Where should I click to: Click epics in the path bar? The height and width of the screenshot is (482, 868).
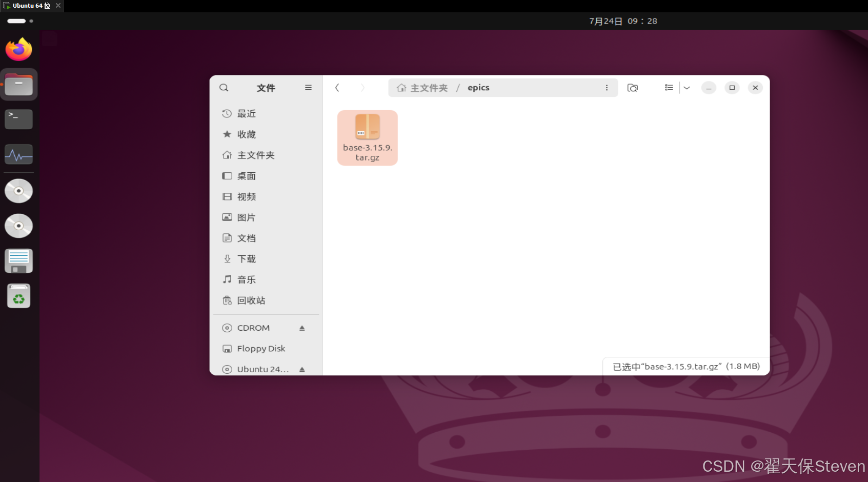pos(478,88)
